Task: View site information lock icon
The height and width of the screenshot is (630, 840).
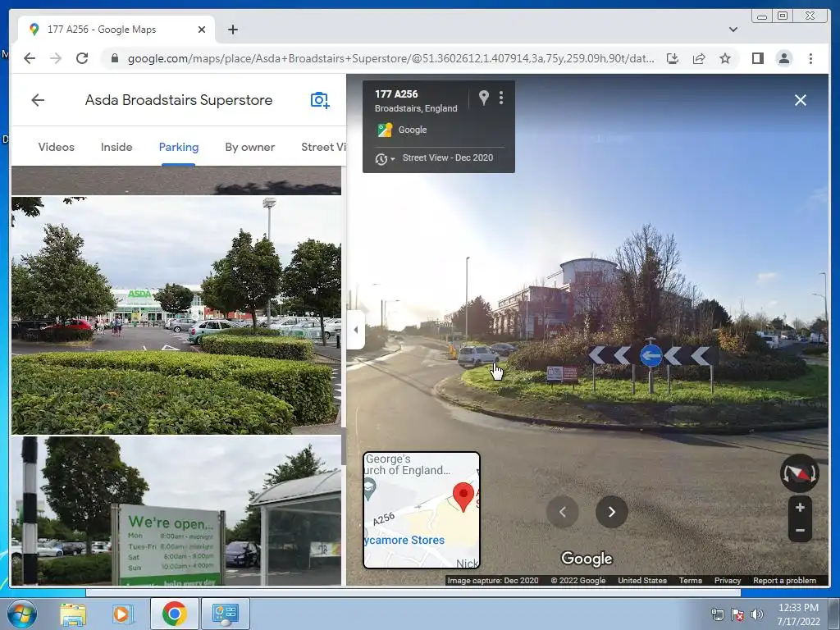Action: pyautogui.click(x=114, y=58)
